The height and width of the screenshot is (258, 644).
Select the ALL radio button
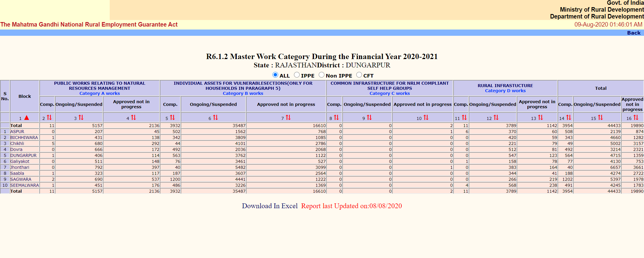(x=275, y=75)
